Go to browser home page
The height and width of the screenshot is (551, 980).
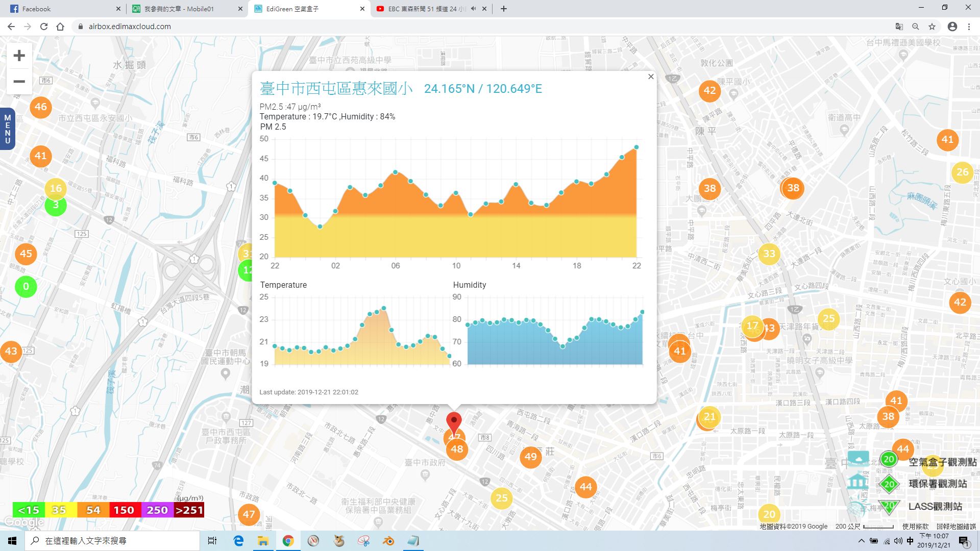pos(60,27)
